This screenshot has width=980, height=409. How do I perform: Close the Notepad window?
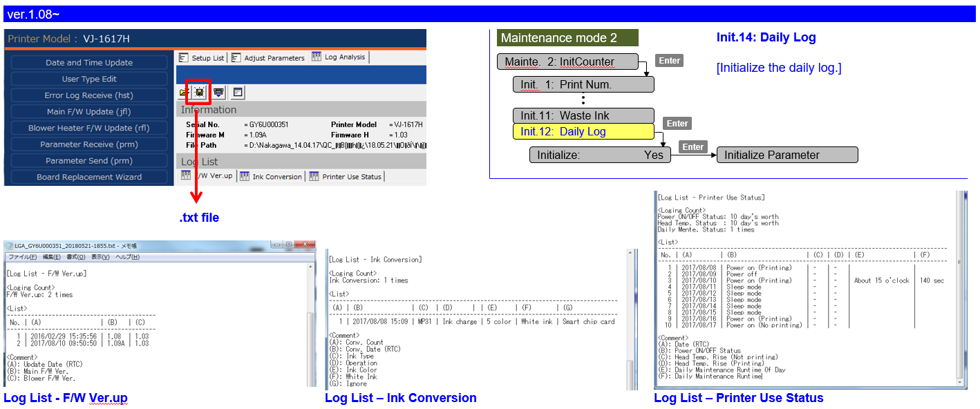point(305,245)
